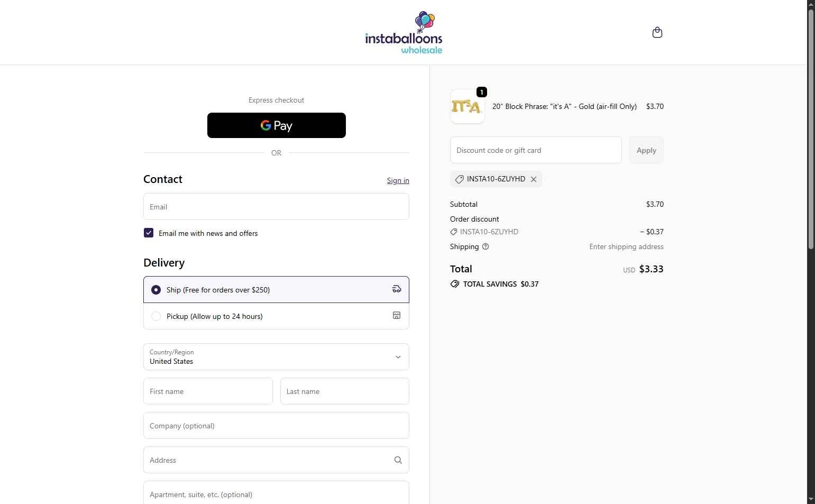Click the store icon in Pickup option
This screenshot has width=815, height=504.
point(396,316)
